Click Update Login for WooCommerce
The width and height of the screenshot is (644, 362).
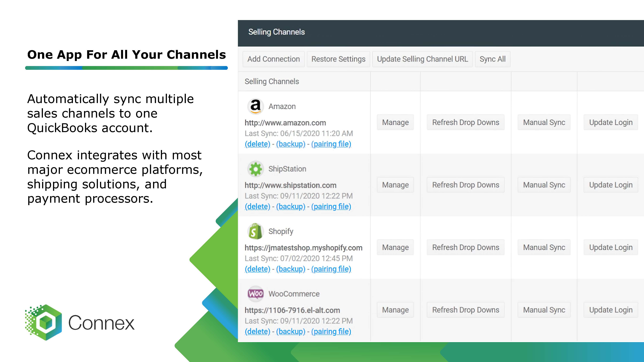(611, 310)
